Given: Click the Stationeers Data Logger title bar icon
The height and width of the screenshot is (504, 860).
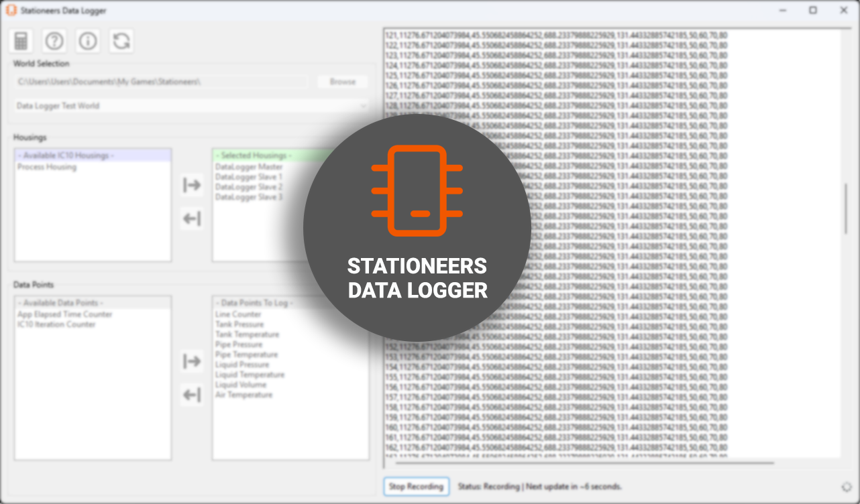Looking at the screenshot, I should 11,11.
